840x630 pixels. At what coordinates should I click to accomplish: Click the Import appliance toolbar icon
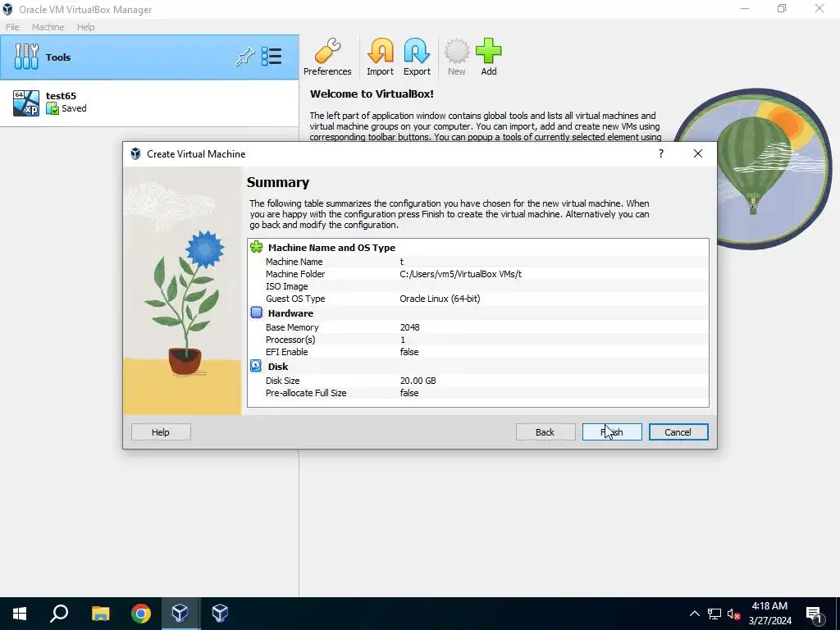[x=380, y=57]
